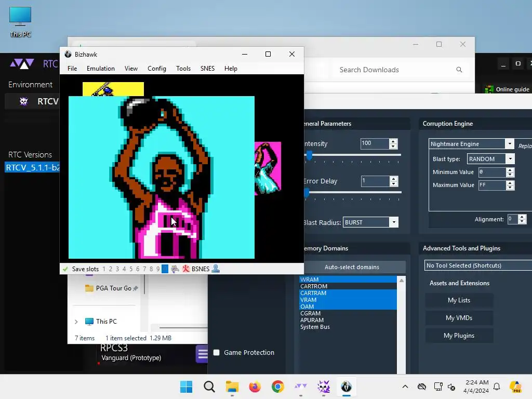The width and height of the screenshot is (532, 399).
Task: Open My Plugins
Action: 459,336
